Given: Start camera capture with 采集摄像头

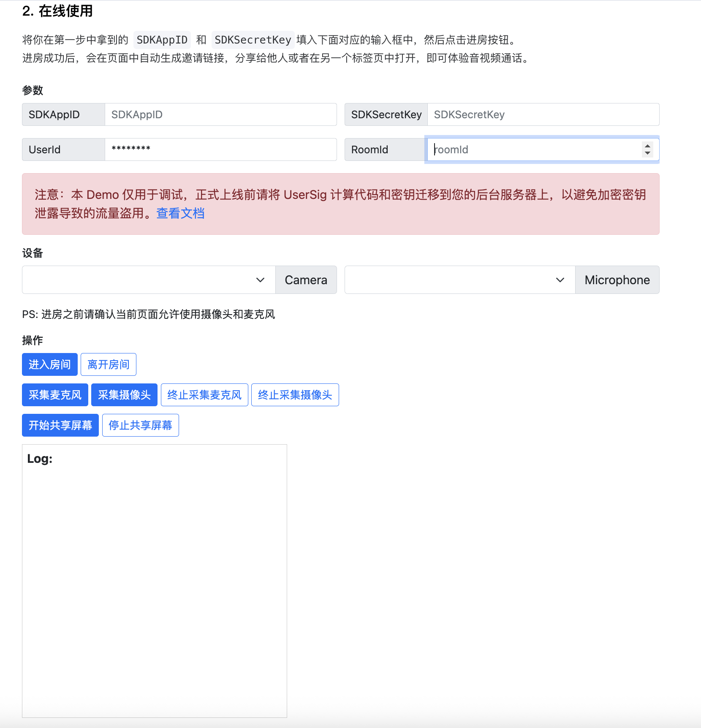Looking at the screenshot, I should [124, 395].
